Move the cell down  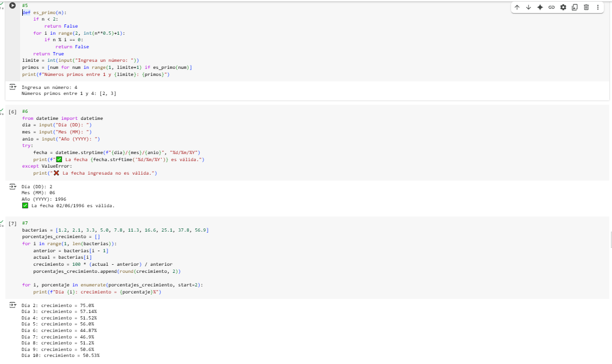528,7
